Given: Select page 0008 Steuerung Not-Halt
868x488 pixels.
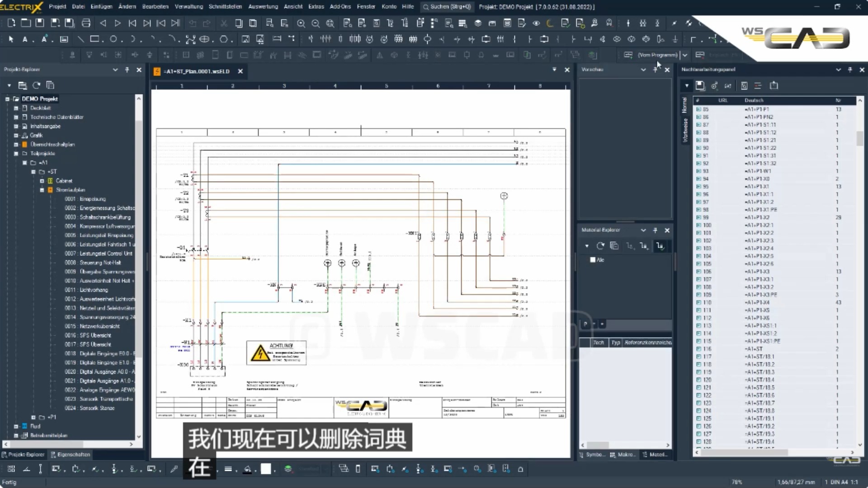Looking at the screenshot, I should (93, 263).
